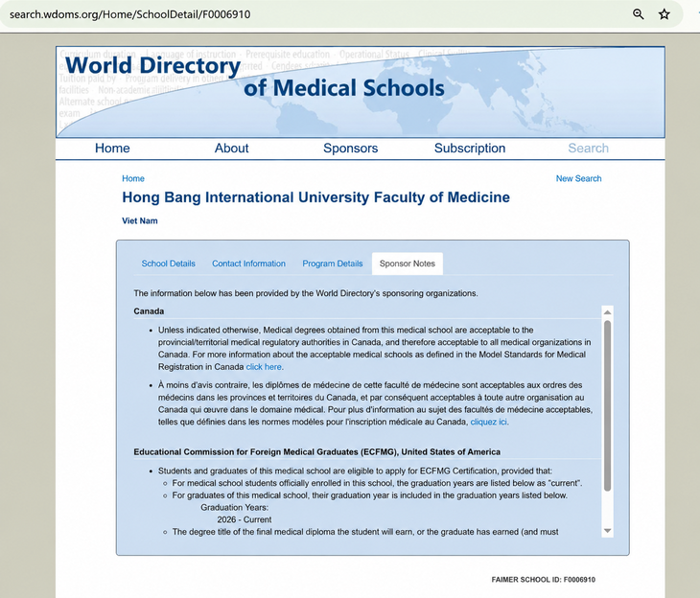Go to the Sponsors page
The image size is (700, 598).
click(x=350, y=149)
